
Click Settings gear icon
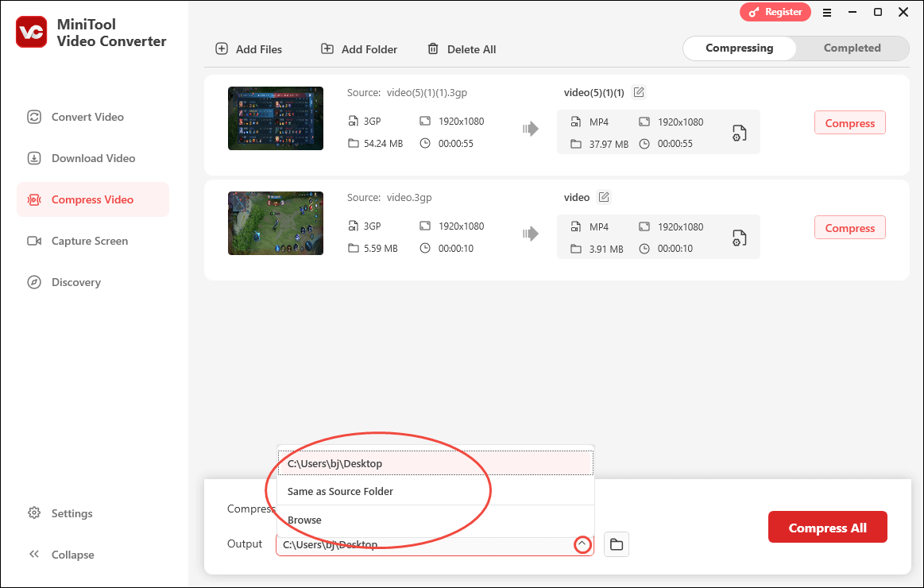34,513
